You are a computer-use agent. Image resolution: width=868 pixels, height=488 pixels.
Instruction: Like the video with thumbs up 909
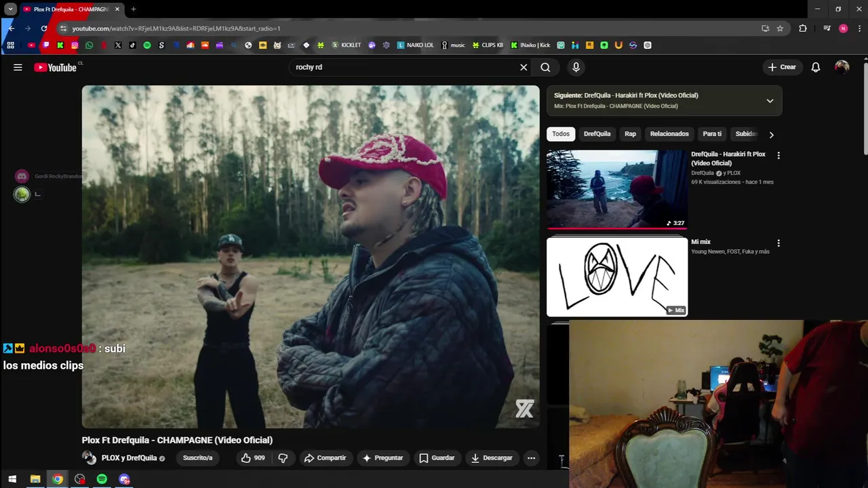pyautogui.click(x=253, y=458)
